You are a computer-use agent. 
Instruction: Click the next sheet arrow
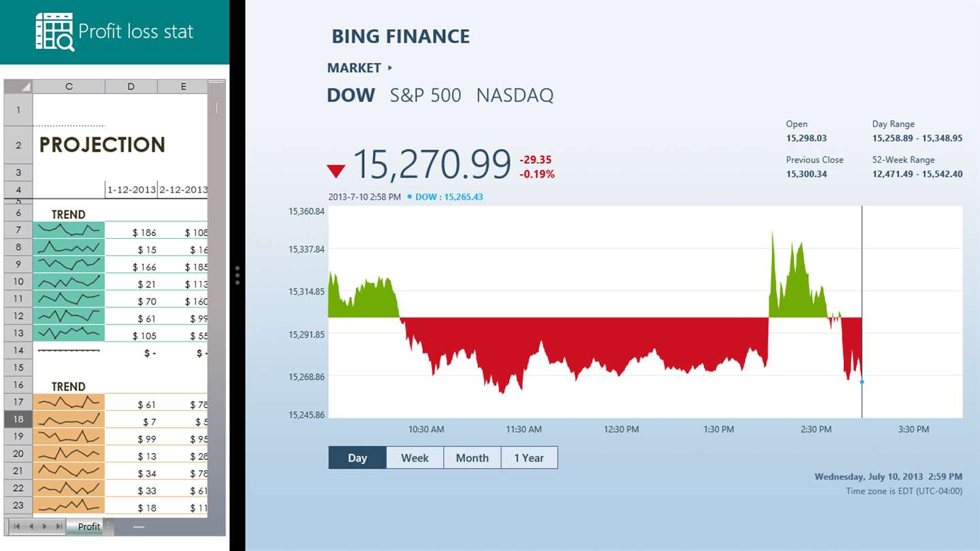(45, 527)
